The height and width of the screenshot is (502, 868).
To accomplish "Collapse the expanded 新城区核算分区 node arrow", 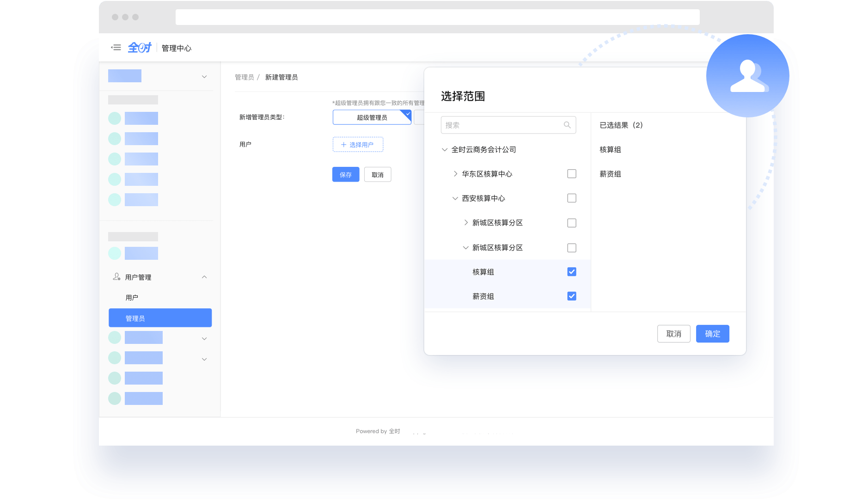I will click(466, 248).
